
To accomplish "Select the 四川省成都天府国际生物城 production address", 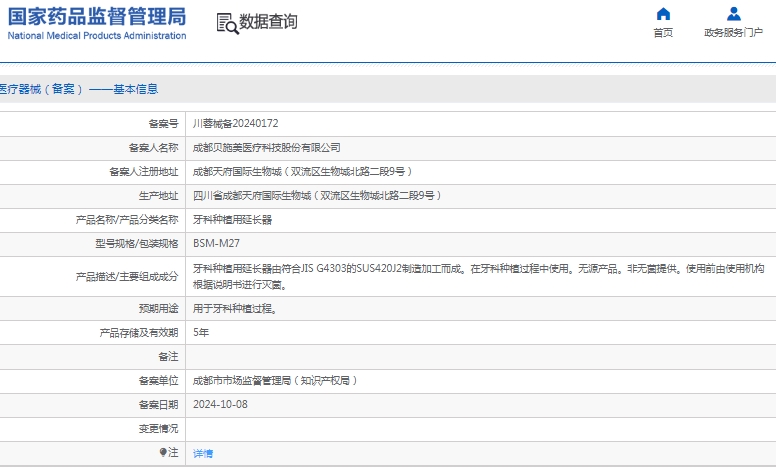I will pyautogui.click(x=317, y=195).
